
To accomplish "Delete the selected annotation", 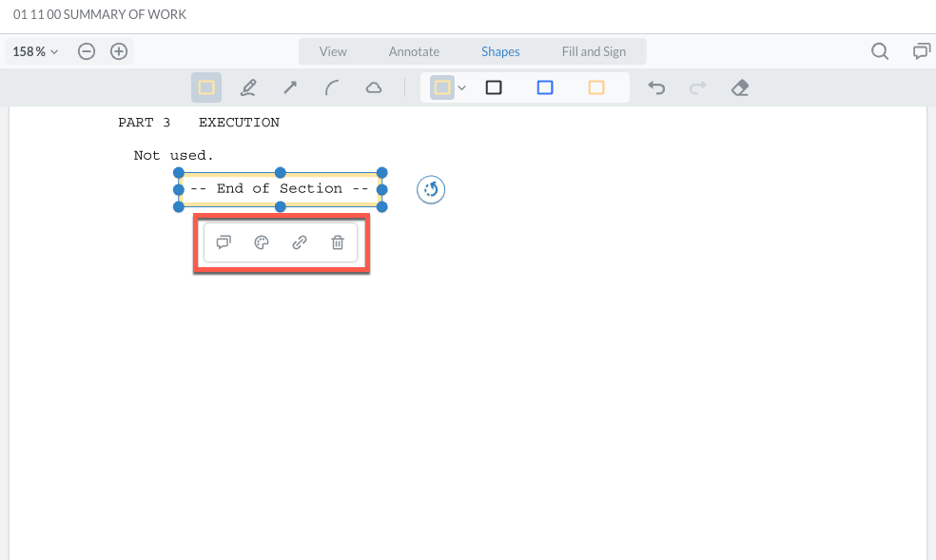I will tap(338, 242).
